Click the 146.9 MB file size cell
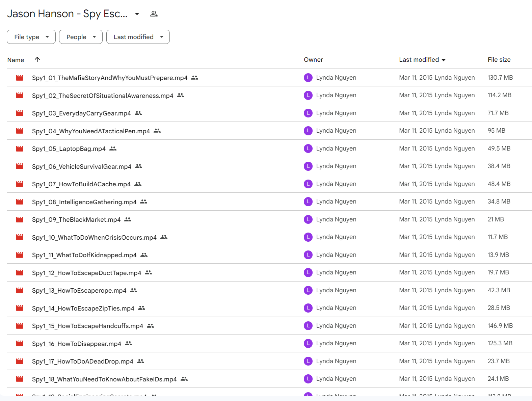The width and height of the screenshot is (532, 401). click(500, 326)
